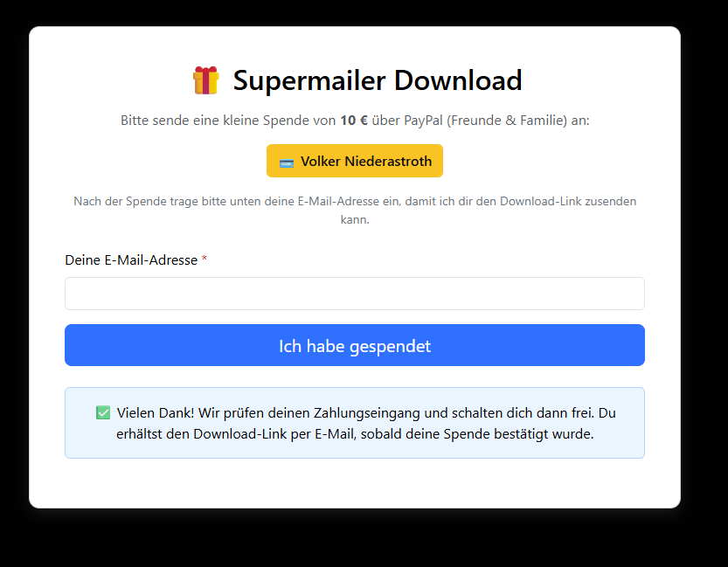The height and width of the screenshot is (567, 728).
Task: Click the Deine E-Mail-Adresse label
Action: [x=131, y=259]
